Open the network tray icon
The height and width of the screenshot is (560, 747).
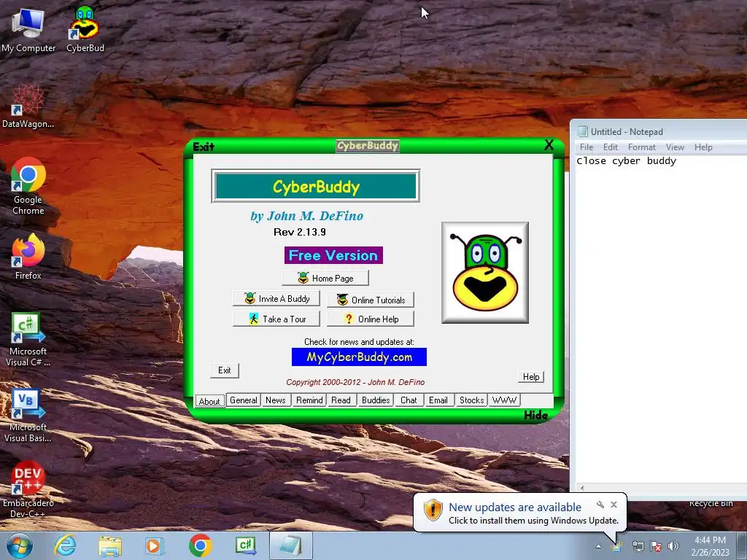tap(638, 546)
